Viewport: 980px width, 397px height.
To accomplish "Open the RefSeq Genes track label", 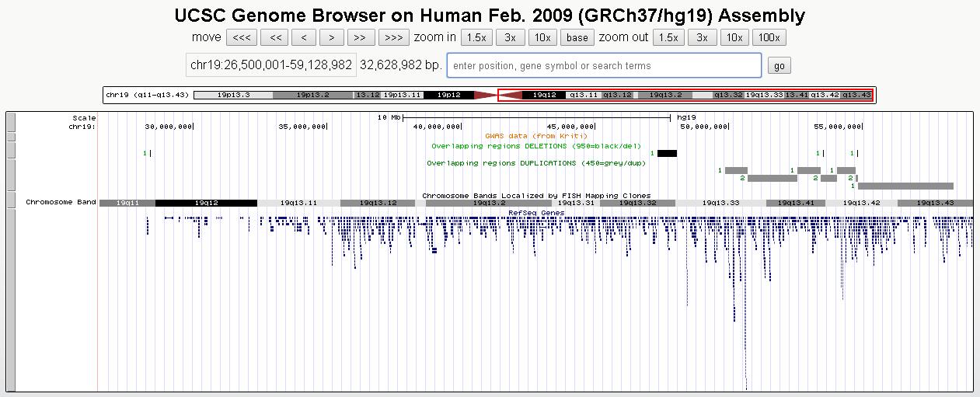I will click(x=536, y=212).
